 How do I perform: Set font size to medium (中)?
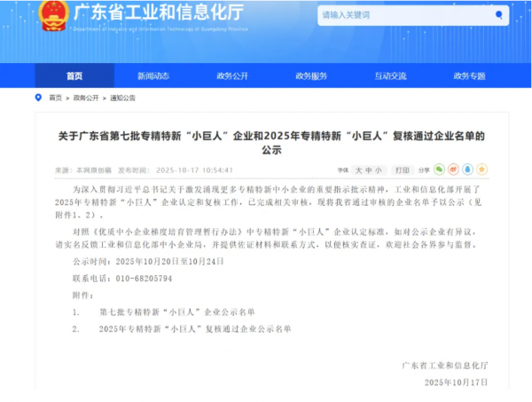[369, 169]
